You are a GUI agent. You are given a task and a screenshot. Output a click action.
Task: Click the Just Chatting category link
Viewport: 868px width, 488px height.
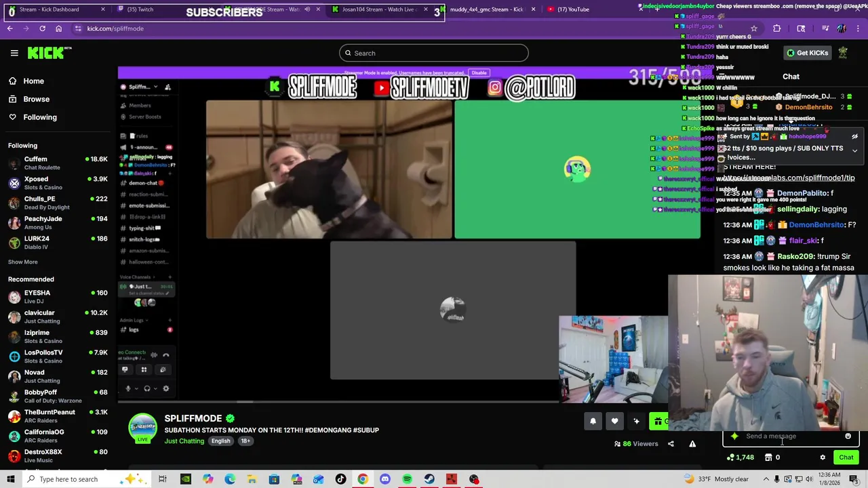[x=184, y=441]
